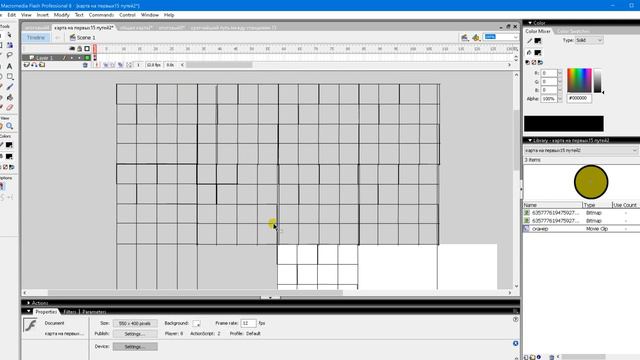Open the Control menu
Screen dimensions: 640x360
tap(127, 15)
